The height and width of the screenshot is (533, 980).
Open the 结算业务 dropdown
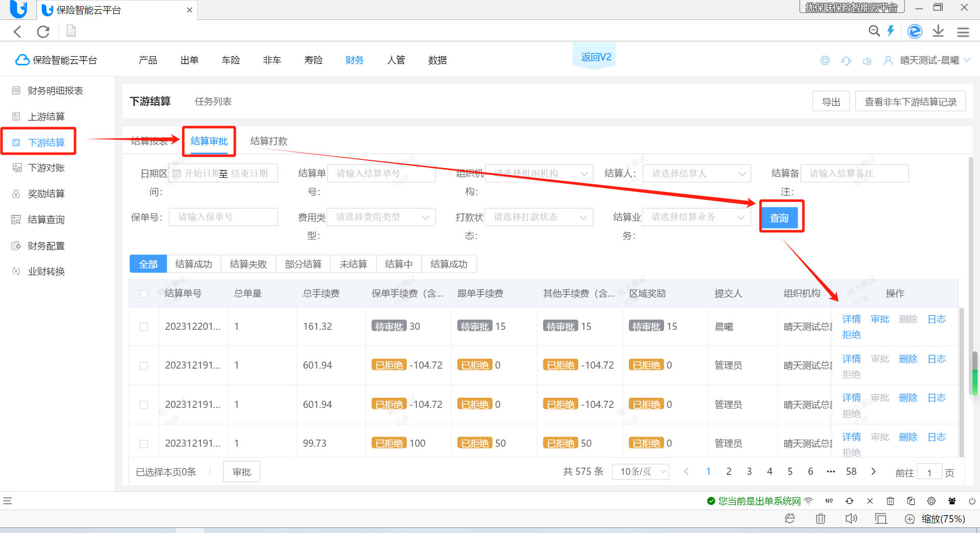(x=697, y=217)
